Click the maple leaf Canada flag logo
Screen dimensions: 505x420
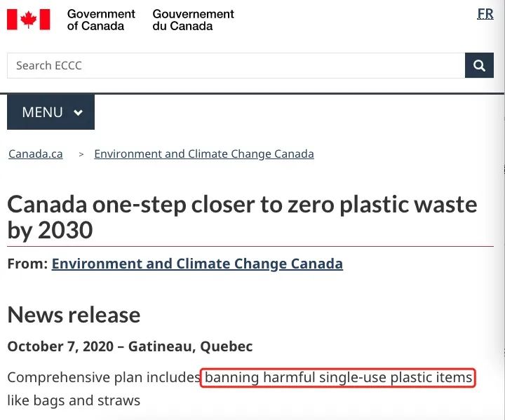[29, 20]
